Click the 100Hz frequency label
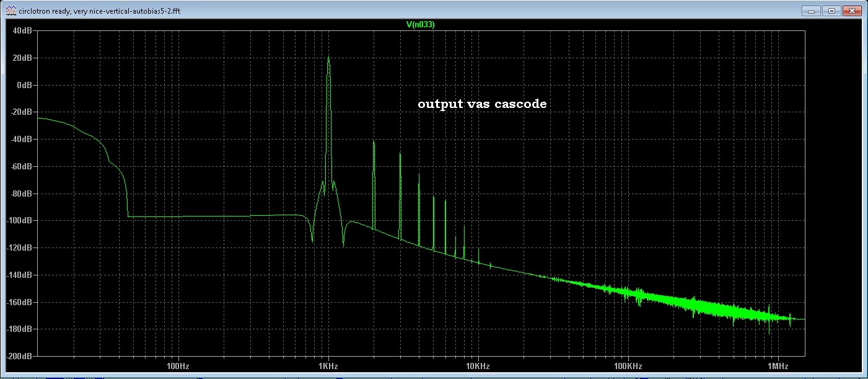The height and width of the screenshot is (379, 868). pyautogui.click(x=178, y=365)
